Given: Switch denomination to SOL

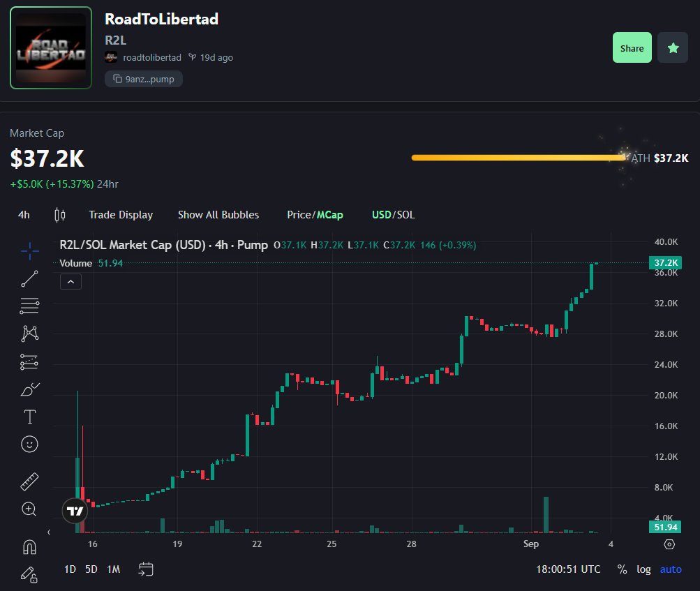Looking at the screenshot, I should [405, 215].
